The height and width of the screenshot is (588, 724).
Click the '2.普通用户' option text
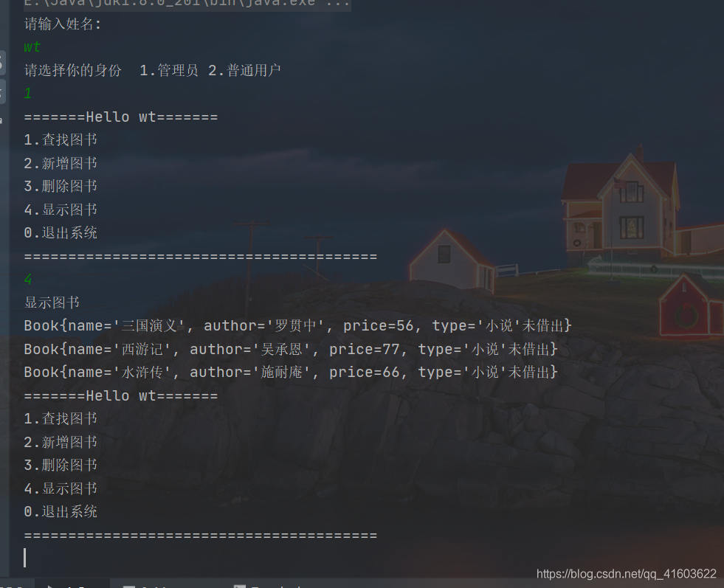tap(244, 71)
